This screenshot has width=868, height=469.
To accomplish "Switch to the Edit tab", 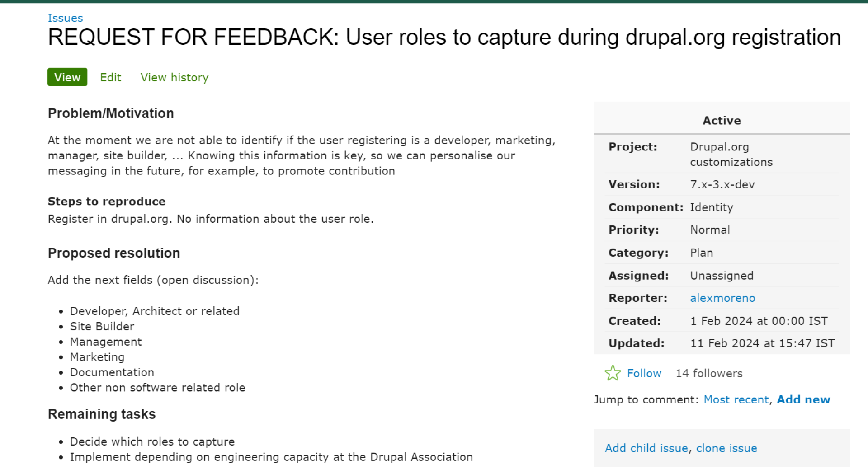I will (x=111, y=77).
